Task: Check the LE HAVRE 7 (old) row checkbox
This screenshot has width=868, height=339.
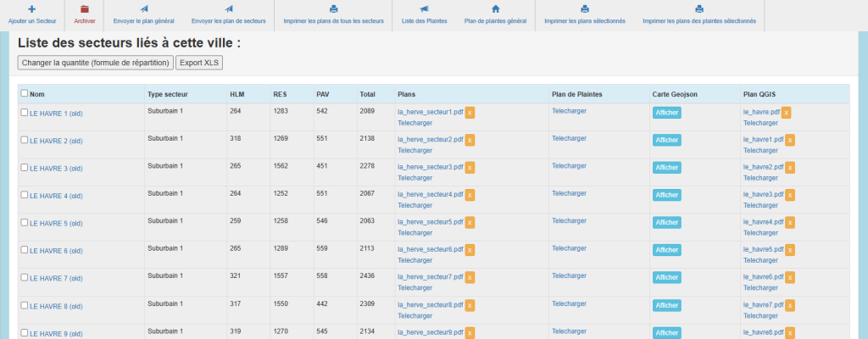Action: tap(25, 277)
